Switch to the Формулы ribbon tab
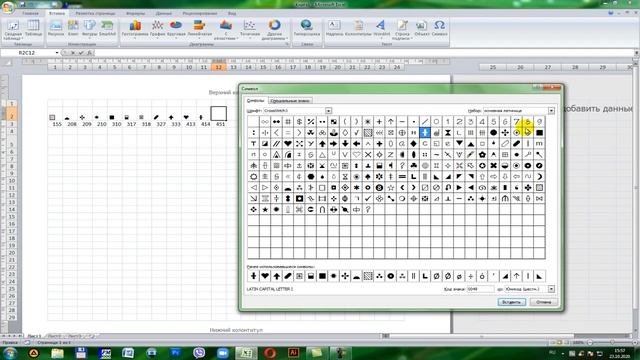640x360 pixels. 135,13
